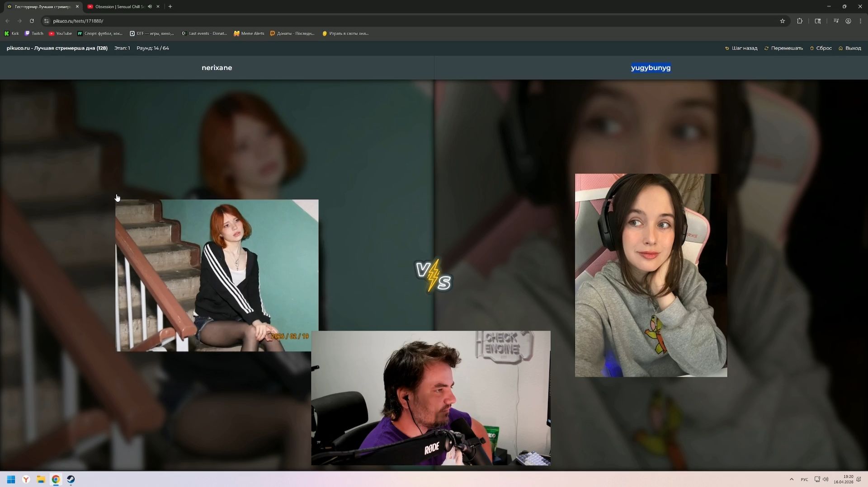Image resolution: width=868 pixels, height=487 pixels.
Task: Open the Twitch bookmark
Action: click(x=34, y=33)
